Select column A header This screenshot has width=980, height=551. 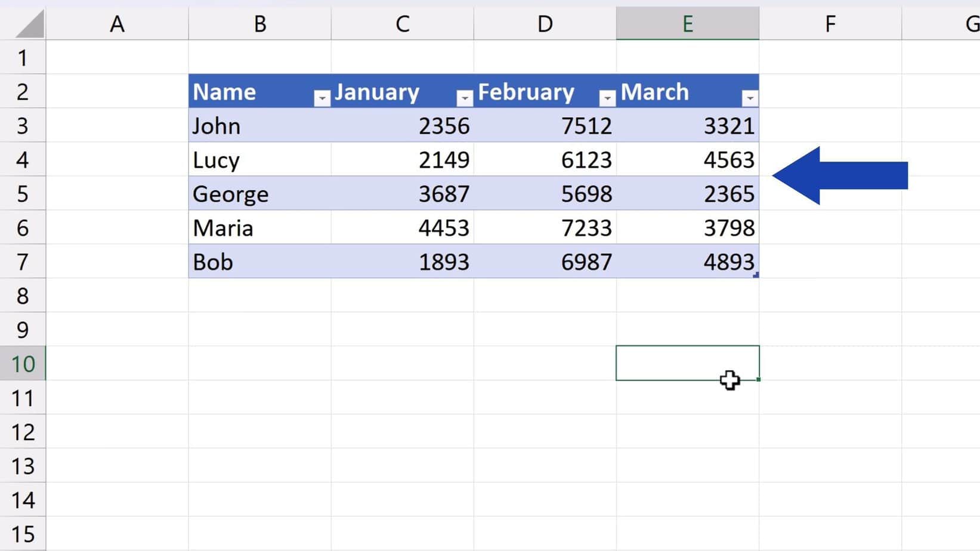117,24
